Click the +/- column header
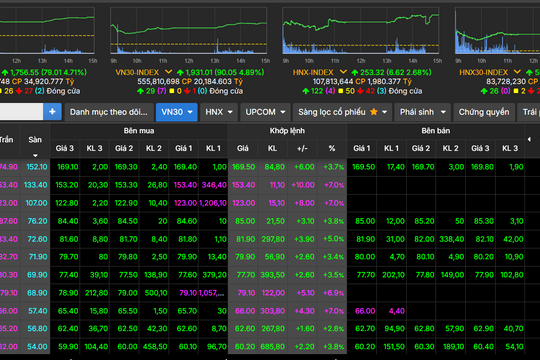 [302, 148]
